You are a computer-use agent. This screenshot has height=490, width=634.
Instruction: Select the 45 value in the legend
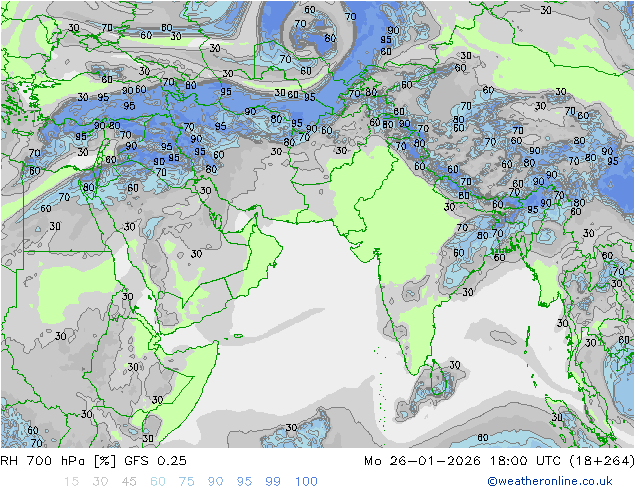(129, 482)
